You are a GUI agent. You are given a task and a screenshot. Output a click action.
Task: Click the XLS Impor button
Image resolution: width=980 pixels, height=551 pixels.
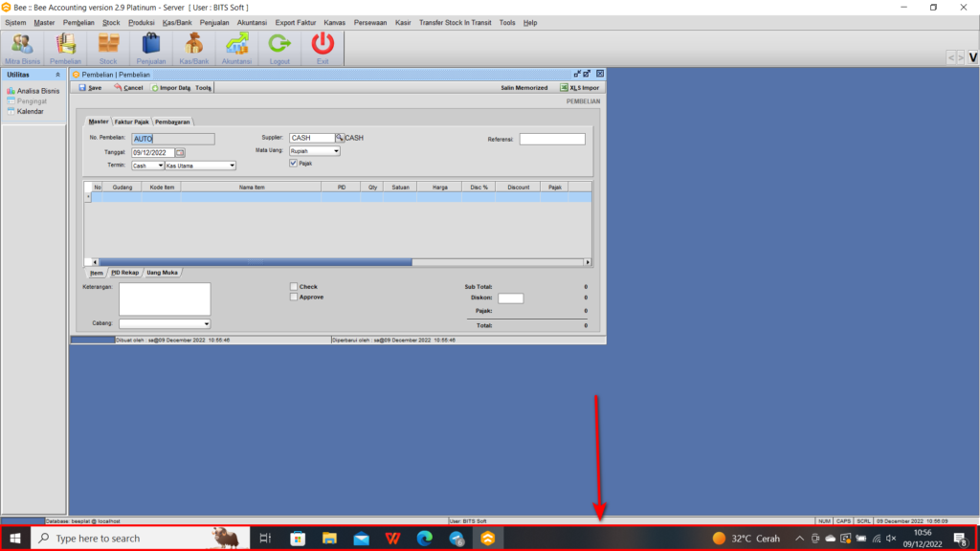578,87
